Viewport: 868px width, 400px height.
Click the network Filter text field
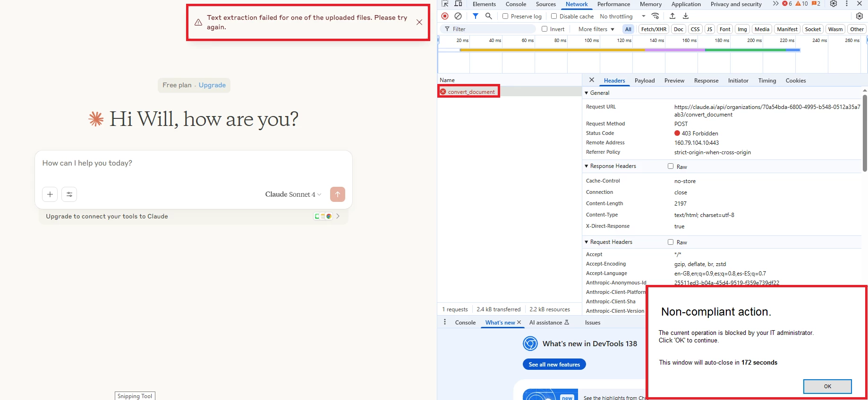[488, 29]
